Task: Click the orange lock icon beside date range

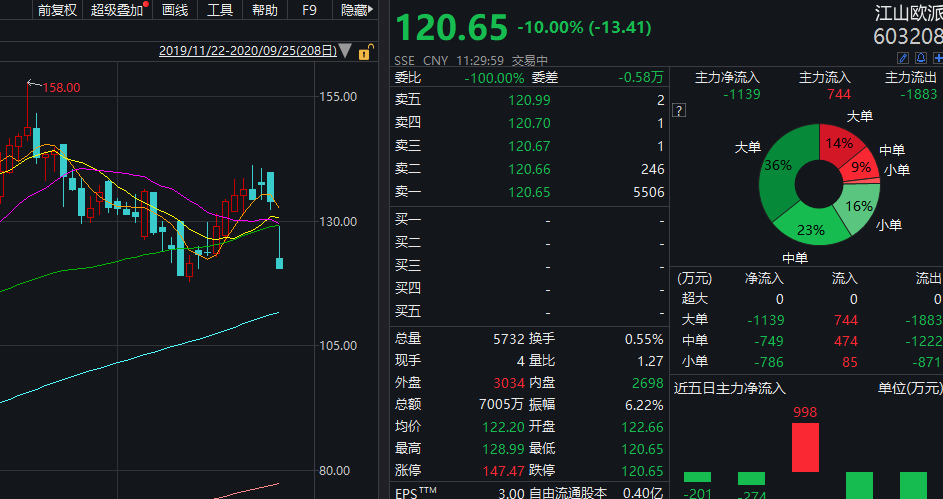Action: click(365, 52)
